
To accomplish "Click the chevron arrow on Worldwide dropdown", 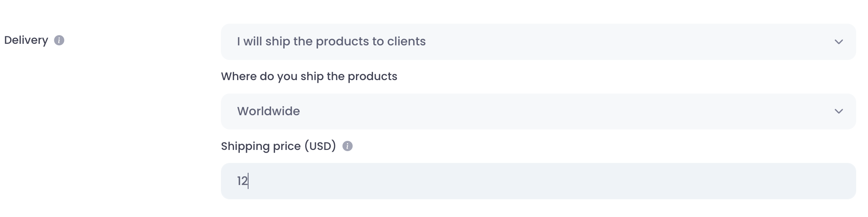I will click(x=838, y=111).
